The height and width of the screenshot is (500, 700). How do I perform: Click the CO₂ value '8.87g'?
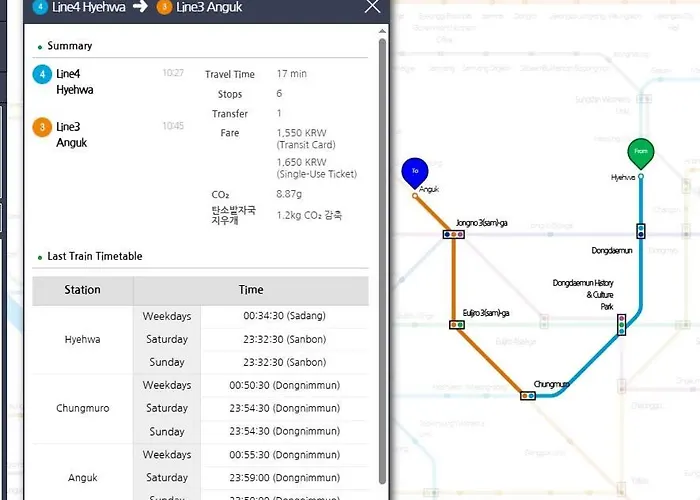click(289, 194)
